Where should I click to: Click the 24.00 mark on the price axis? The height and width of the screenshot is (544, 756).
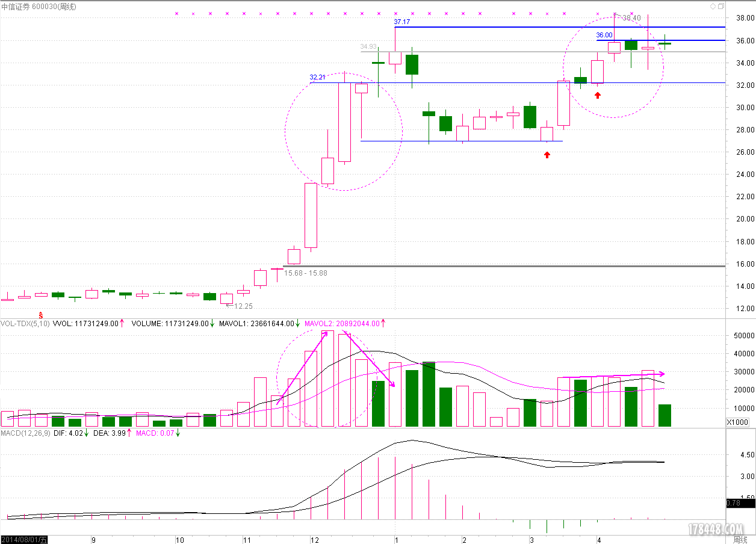click(x=745, y=175)
